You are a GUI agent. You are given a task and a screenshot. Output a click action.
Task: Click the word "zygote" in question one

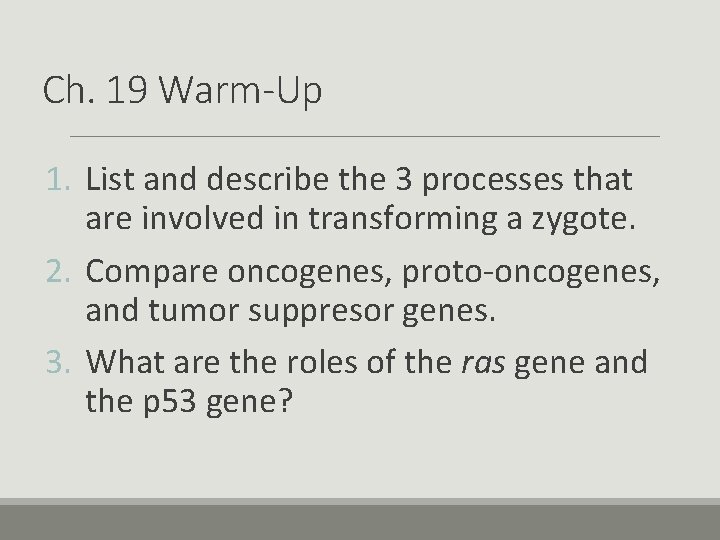579,220
